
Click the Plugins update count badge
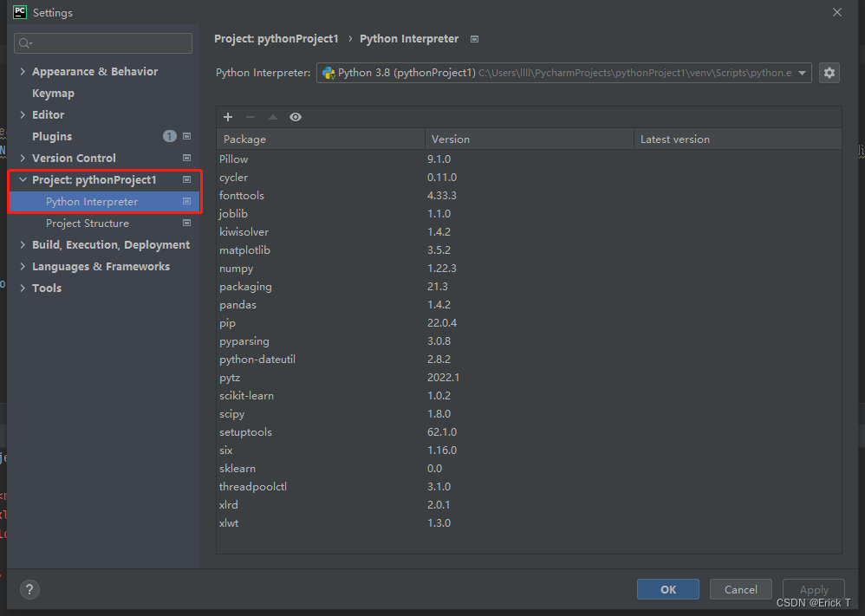[169, 136]
